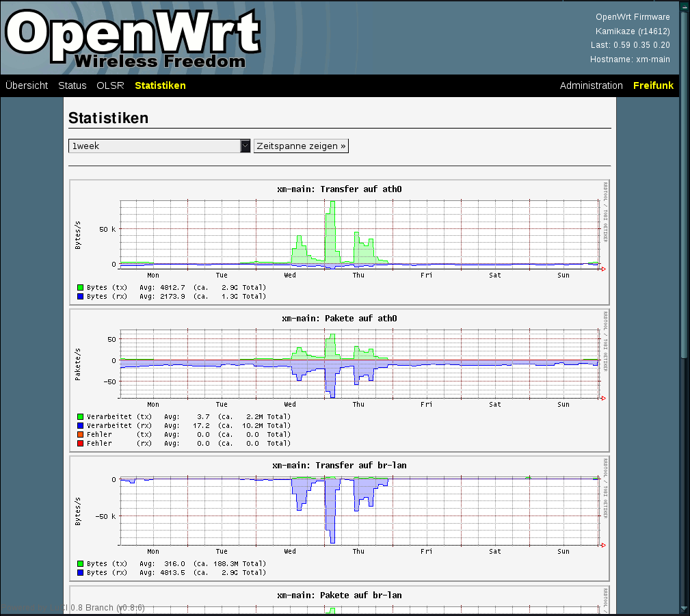Switch to the Freifunk mode link

(x=653, y=85)
